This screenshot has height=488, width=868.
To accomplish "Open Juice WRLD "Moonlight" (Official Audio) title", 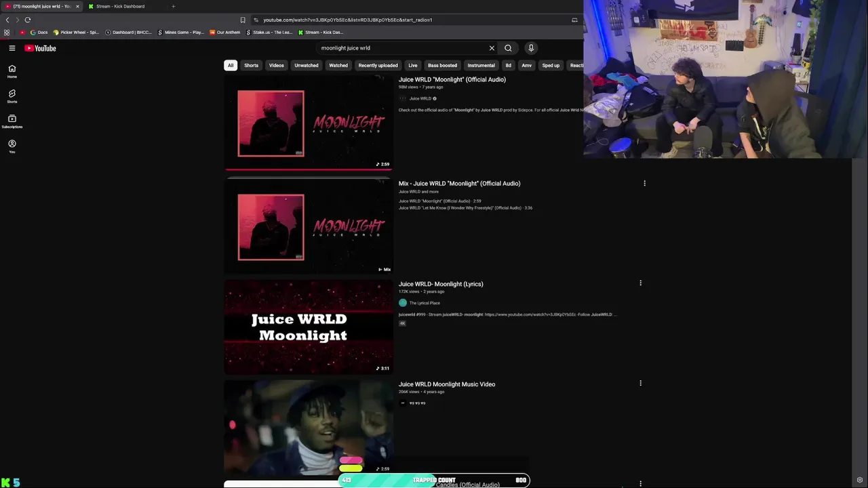I will click(452, 79).
